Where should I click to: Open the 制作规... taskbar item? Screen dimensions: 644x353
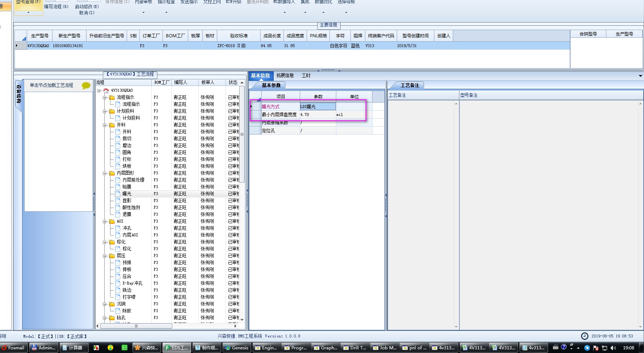(206, 348)
